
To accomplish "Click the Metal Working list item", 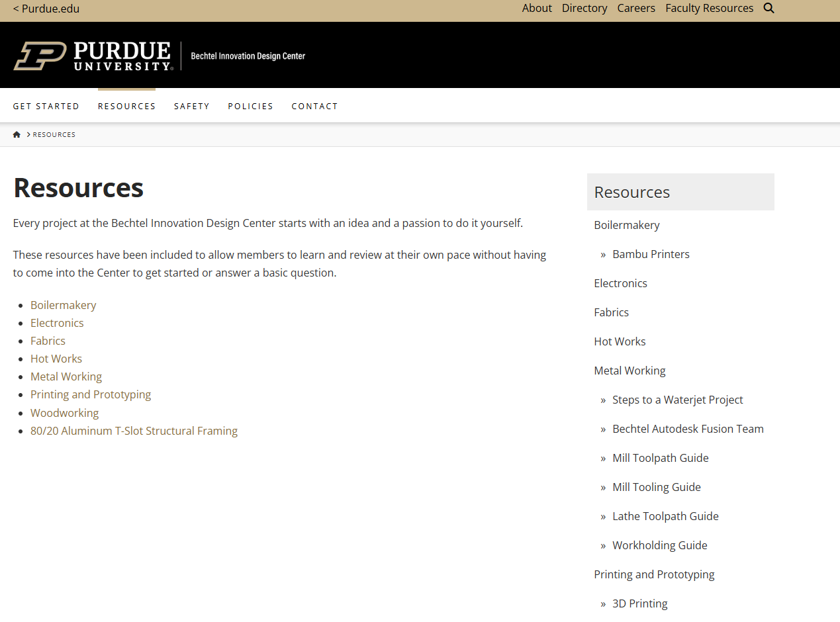I will (66, 376).
